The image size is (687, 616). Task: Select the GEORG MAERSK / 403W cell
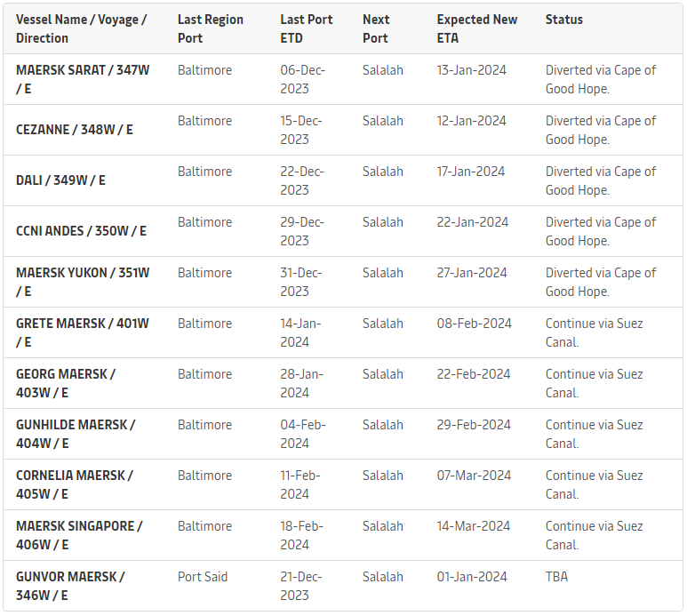66,383
